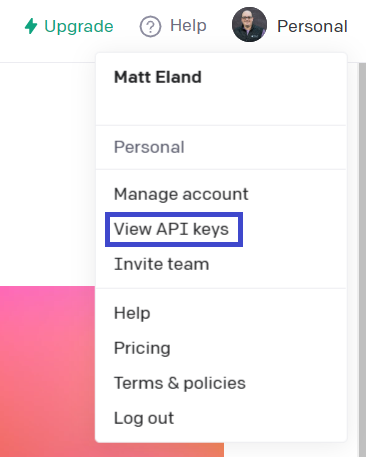The width and height of the screenshot is (366, 457).
Task: Select the Matt Eland name header
Action: [158, 77]
